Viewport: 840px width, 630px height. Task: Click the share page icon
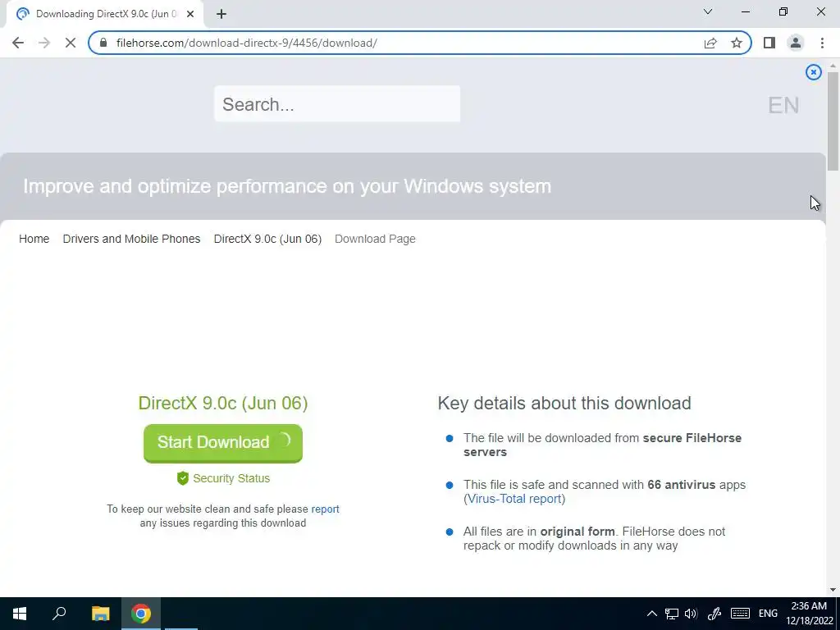click(x=710, y=43)
